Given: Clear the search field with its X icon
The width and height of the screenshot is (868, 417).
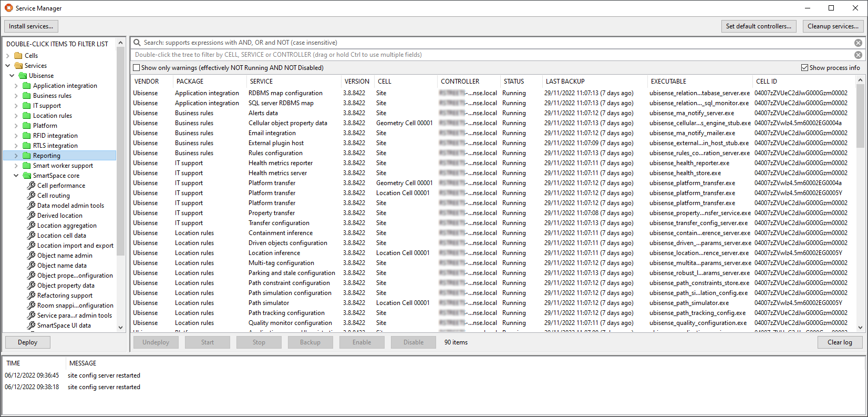Looking at the screenshot, I should click(x=858, y=43).
